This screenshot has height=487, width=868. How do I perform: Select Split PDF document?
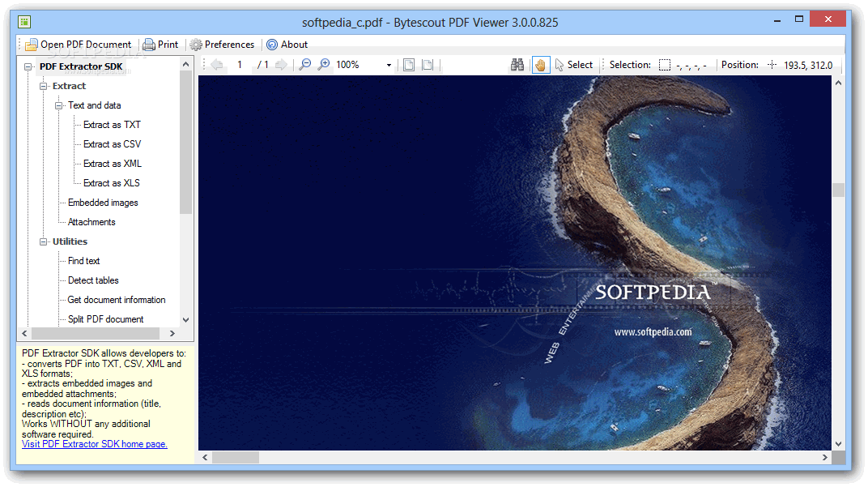click(x=106, y=319)
